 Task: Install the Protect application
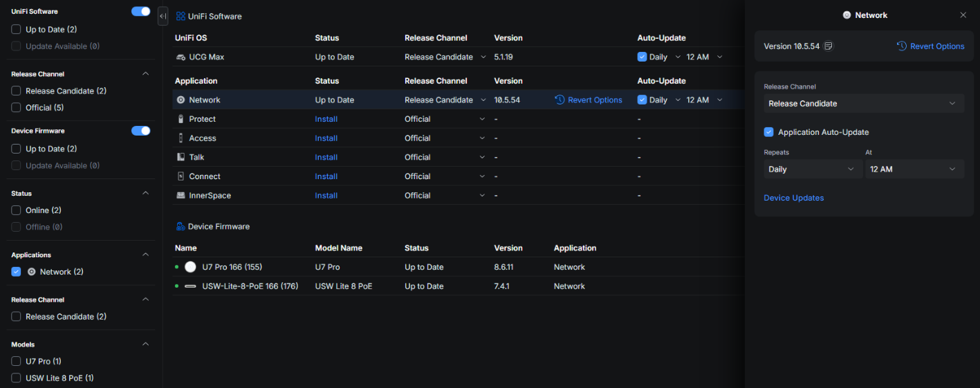[326, 119]
